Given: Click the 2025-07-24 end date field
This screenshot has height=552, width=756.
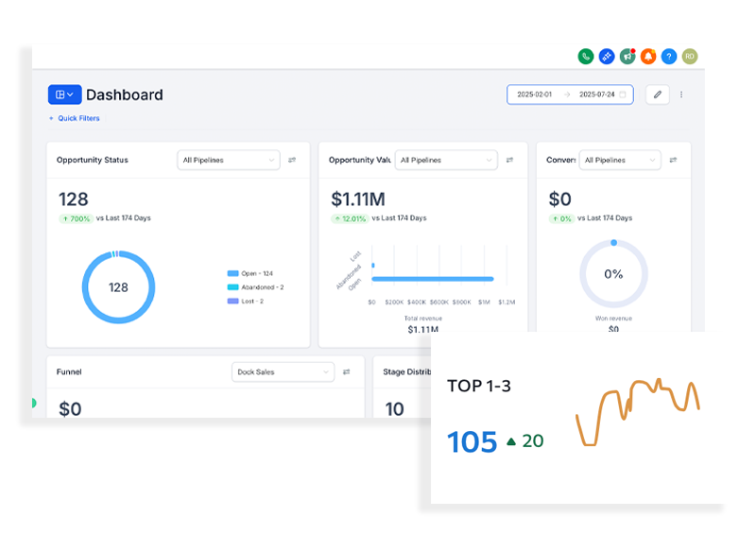Looking at the screenshot, I should (596, 95).
